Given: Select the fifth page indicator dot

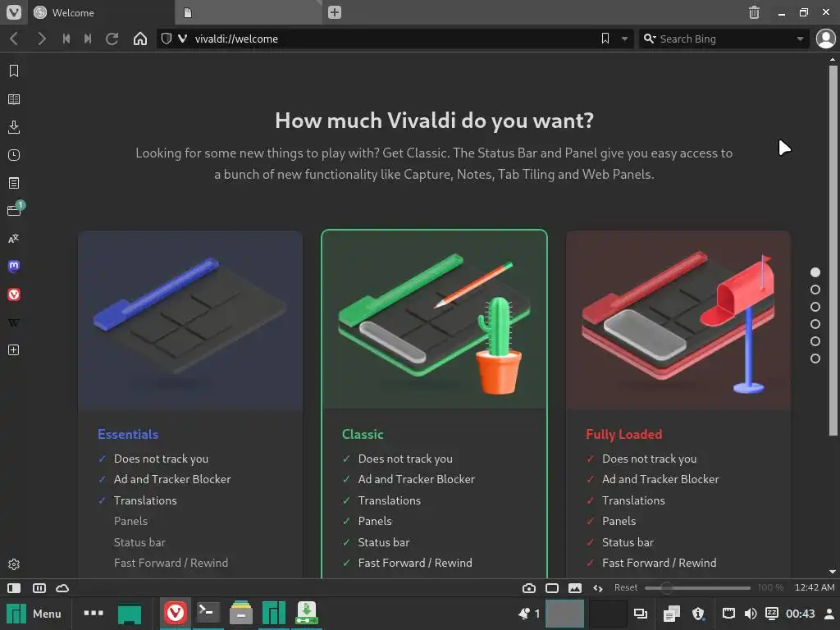Looking at the screenshot, I should 815,341.
